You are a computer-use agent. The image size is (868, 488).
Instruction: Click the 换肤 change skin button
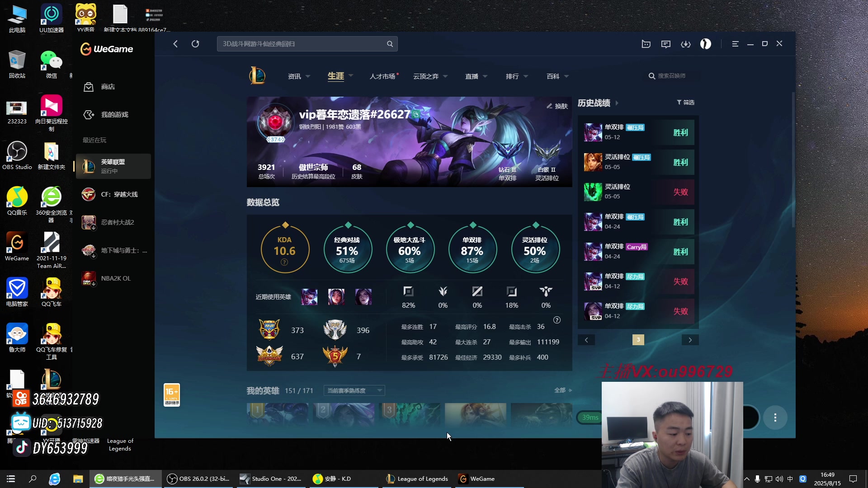557,106
